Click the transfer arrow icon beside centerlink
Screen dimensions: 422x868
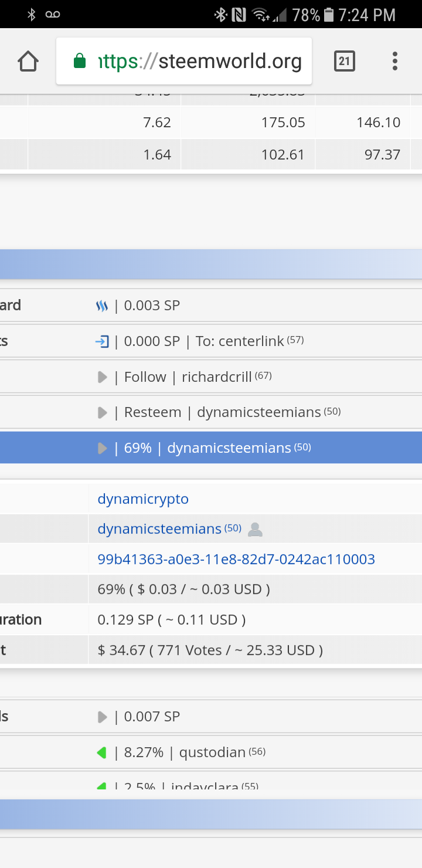(102, 341)
